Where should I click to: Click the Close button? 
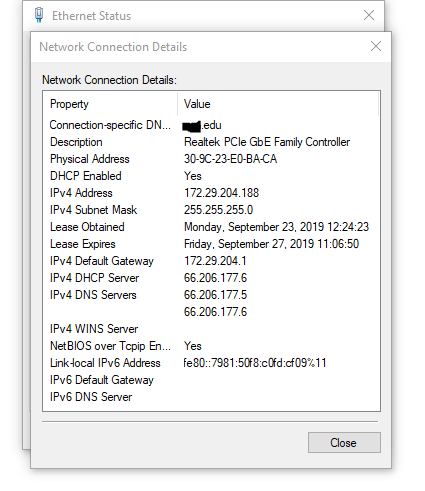click(344, 442)
